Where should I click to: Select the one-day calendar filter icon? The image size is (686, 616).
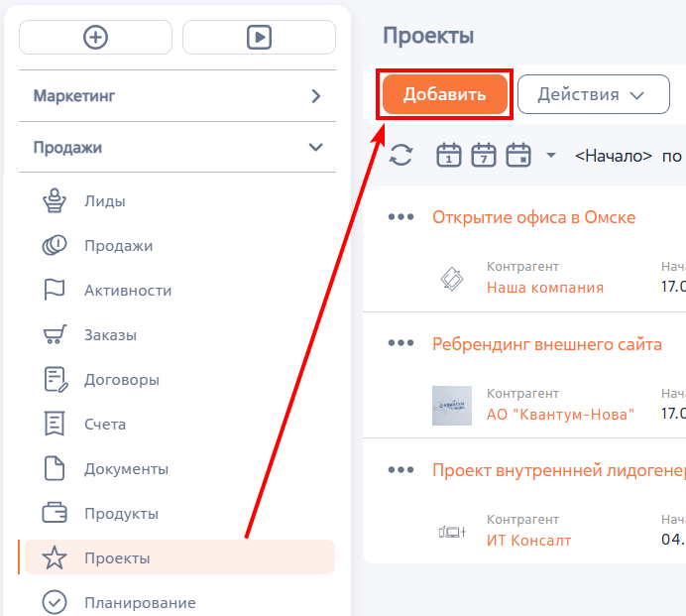(449, 155)
